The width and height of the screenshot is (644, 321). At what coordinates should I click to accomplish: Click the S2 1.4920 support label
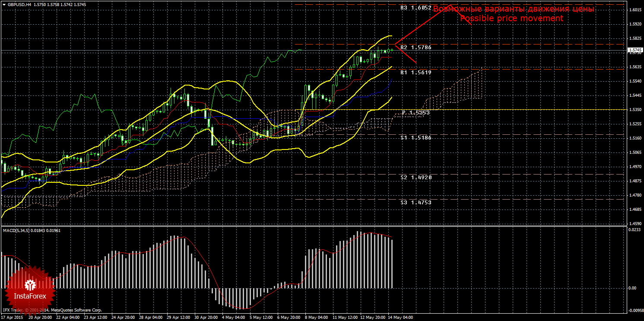click(x=416, y=177)
